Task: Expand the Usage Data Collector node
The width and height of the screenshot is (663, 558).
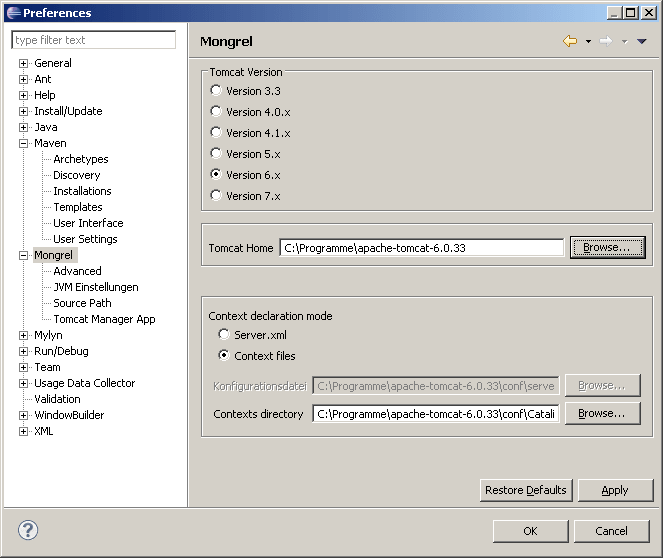Action: tap(24, 384)
